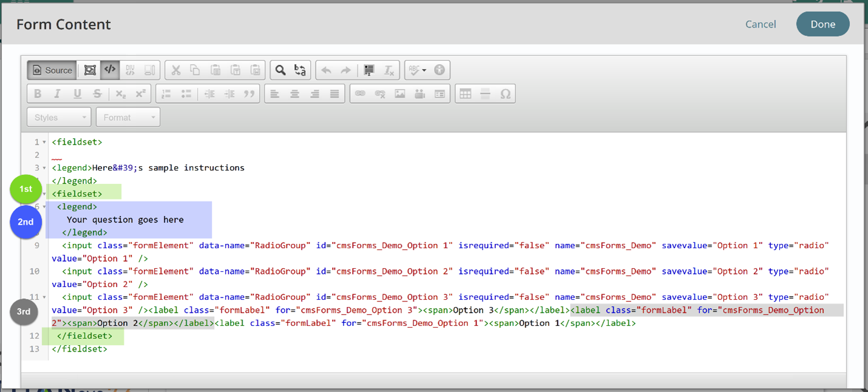Viewport: 868px width, 392px height.
Task: Align text left
Action: (x=275, y=94)
